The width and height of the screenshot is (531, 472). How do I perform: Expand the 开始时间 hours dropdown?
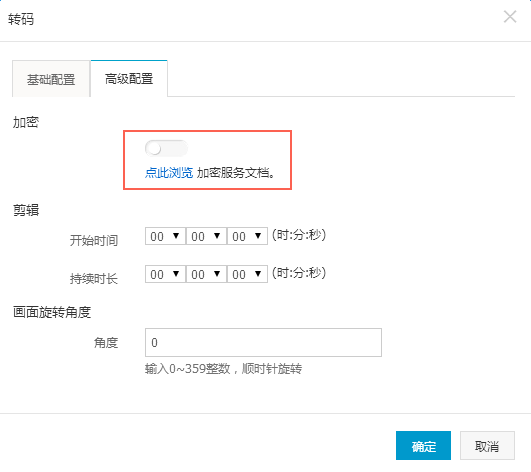click(165, 236)
